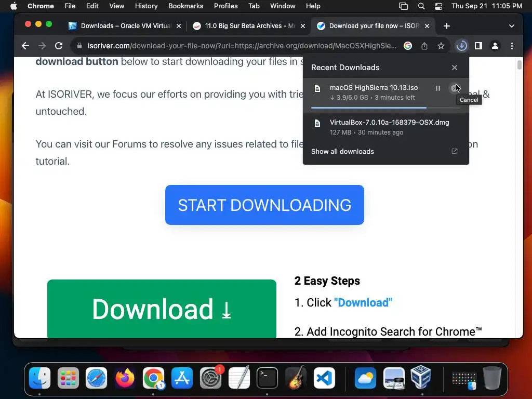Close the Oracle VM VirtualBox tab
The height and width of the screenshot is (399, 532).
[179, 26]
